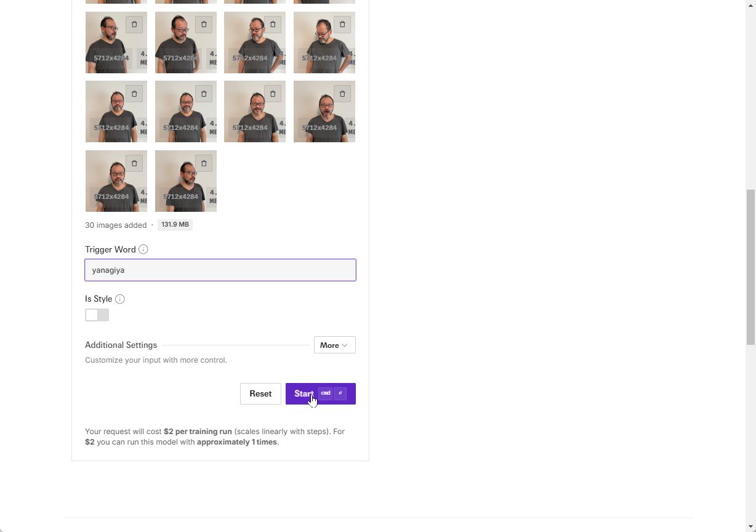Click trash icon on middle row's second image
Viewport: 756px width, 532px height.
[x=204, y=94]
